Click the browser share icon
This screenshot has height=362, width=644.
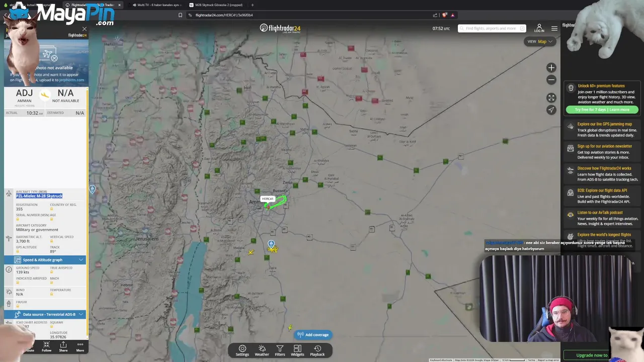(x=435, y=15)
